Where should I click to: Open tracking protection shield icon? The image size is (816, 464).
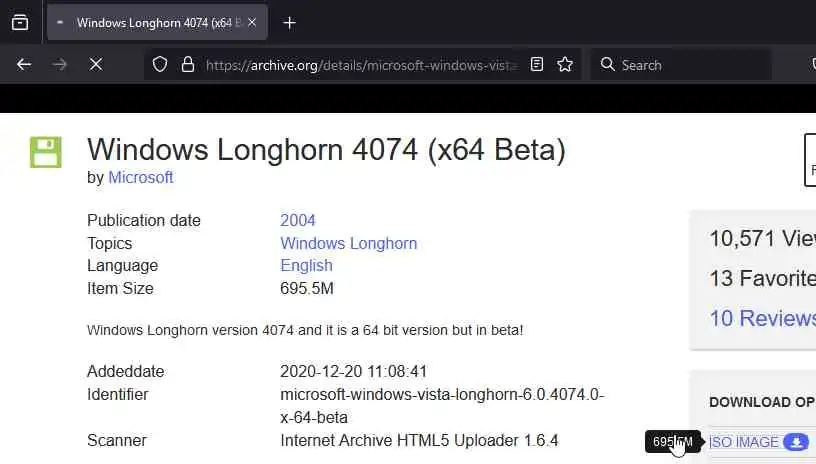point(160,65)
